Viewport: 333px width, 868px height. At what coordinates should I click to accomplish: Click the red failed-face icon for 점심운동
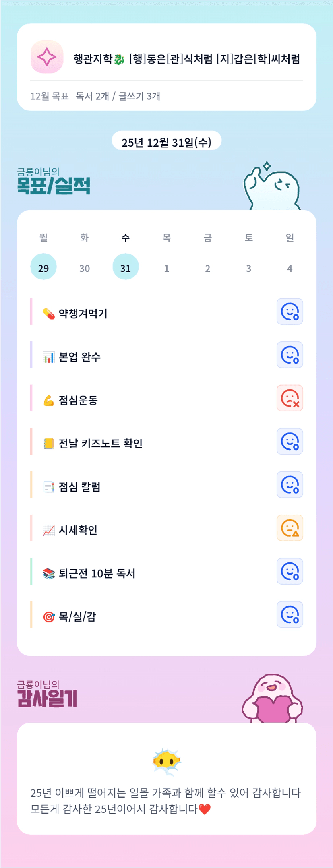(x=290, y=398)
